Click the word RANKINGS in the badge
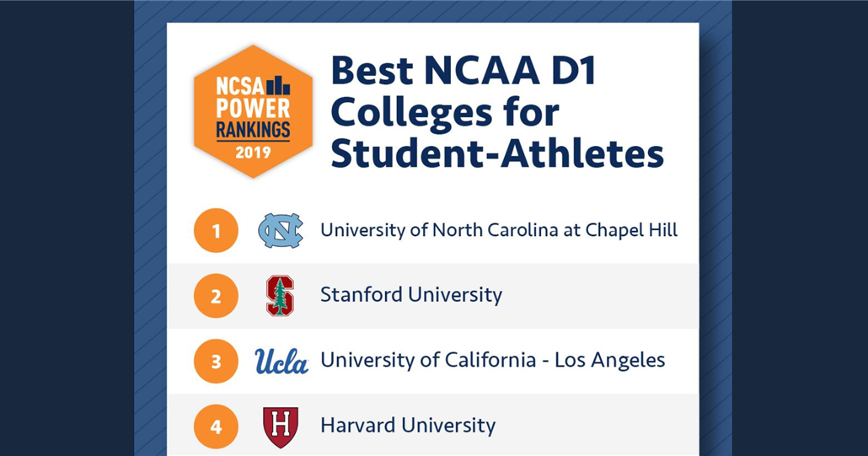 253,130
